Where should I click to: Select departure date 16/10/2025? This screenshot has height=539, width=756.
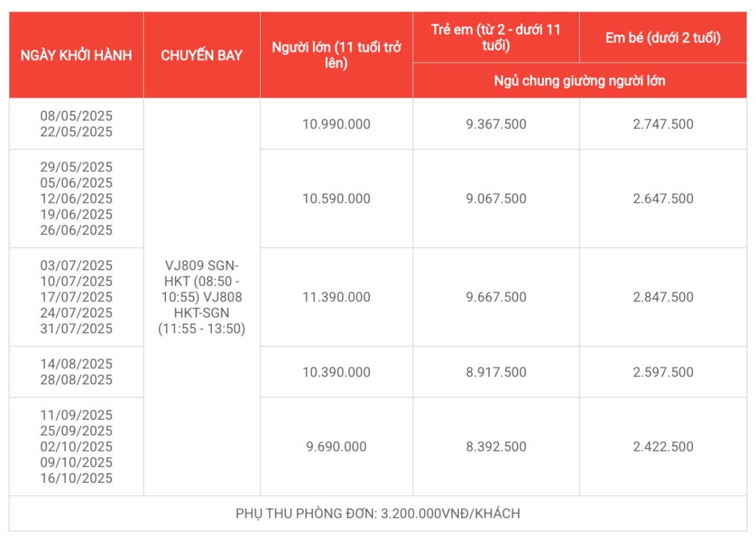coord(76,479)
